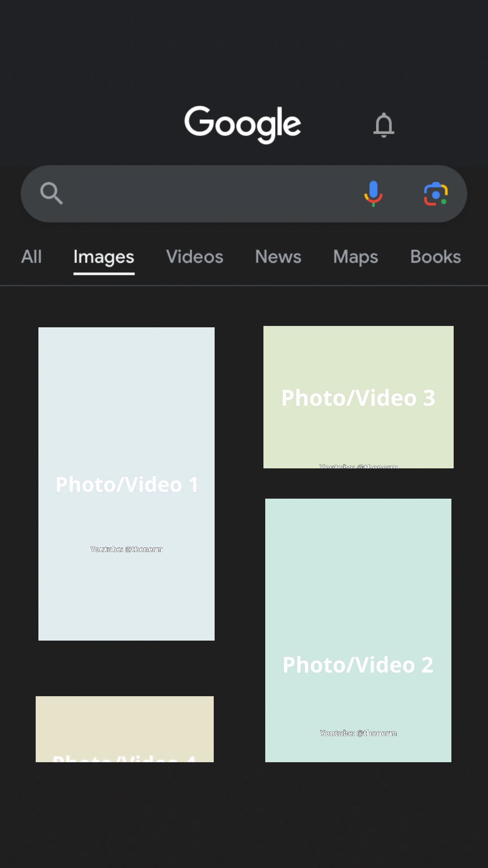The height and width of the screenshot is (868, 488).
Task: Go to the News tab
Action: (x=278, y=257)
